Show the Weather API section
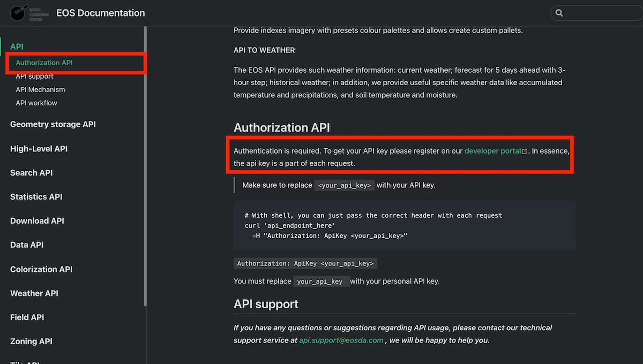This screenshot has height=364, width=643. [34, 293]
